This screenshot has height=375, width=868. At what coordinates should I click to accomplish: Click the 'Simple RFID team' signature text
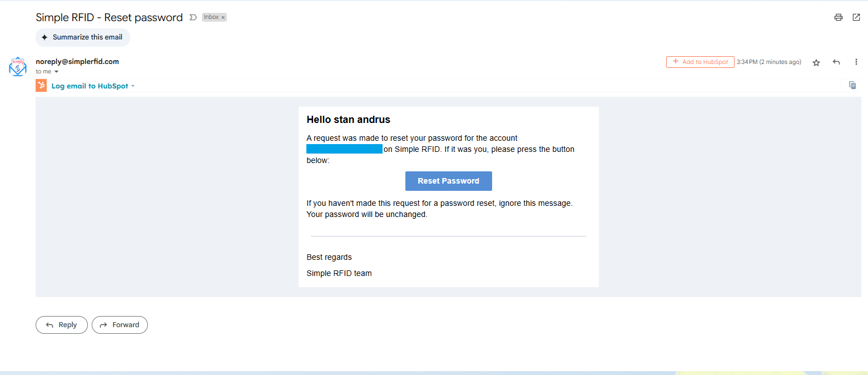339,273
